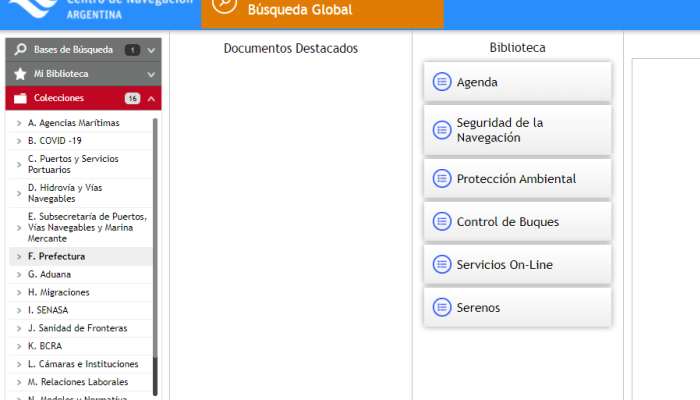Expand C. Puertos y Servicios Portuarios arrow
The height and width of the screenshot is (400, 700).
19,165
